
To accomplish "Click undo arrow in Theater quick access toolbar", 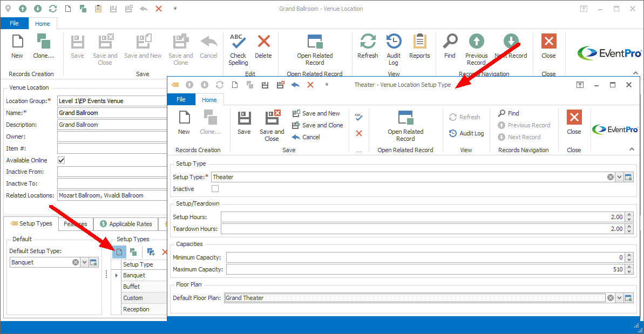I will click(295, 85).
